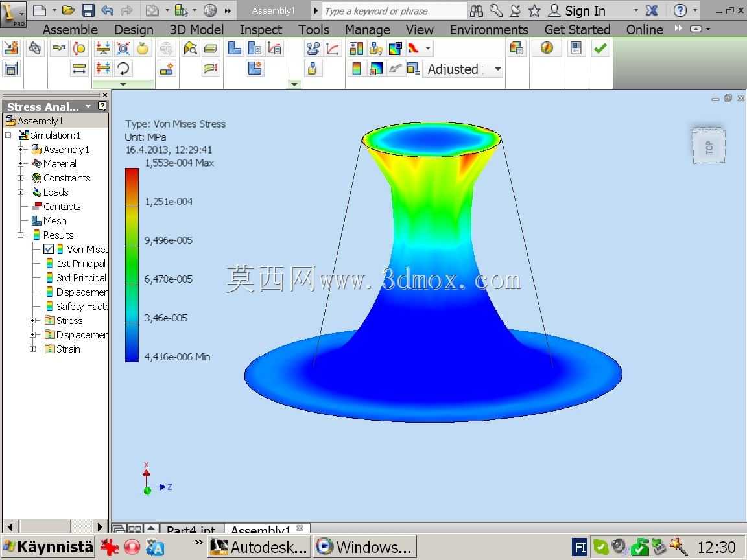Open the shading style dropdown arrow
Image resolution: width=747 pixels, height=560 pixels.
428,48
